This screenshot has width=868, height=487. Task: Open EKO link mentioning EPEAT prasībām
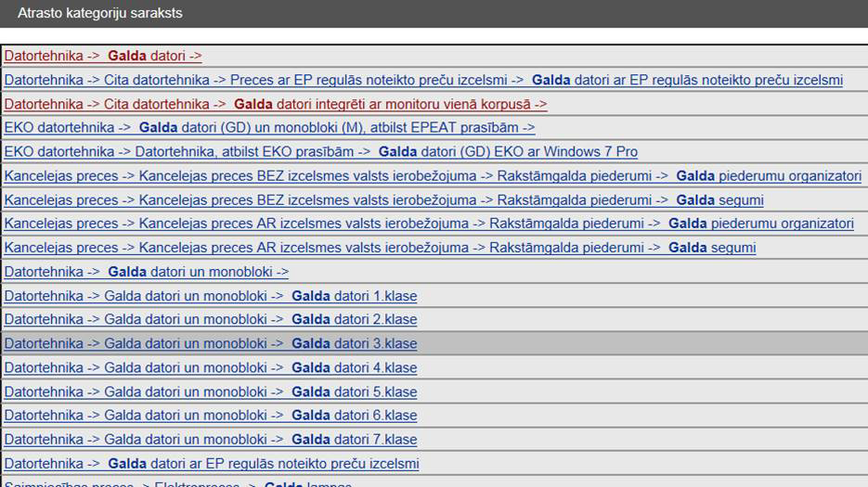pos(269,128)
